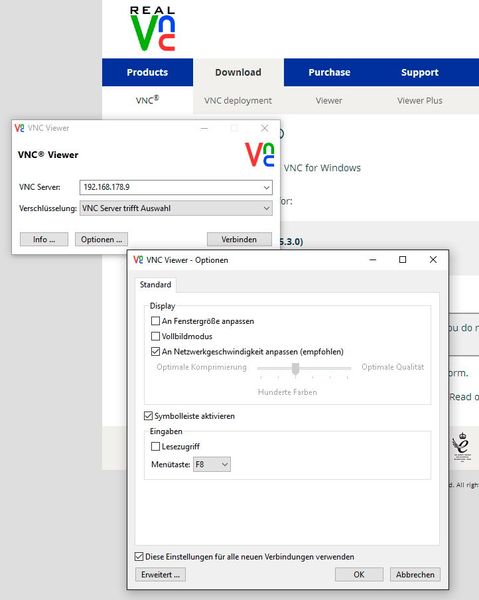The image size is (479, 600).
Task: Minimize the VNC Viewer Optionen dialog
Action: coord(373,259)
